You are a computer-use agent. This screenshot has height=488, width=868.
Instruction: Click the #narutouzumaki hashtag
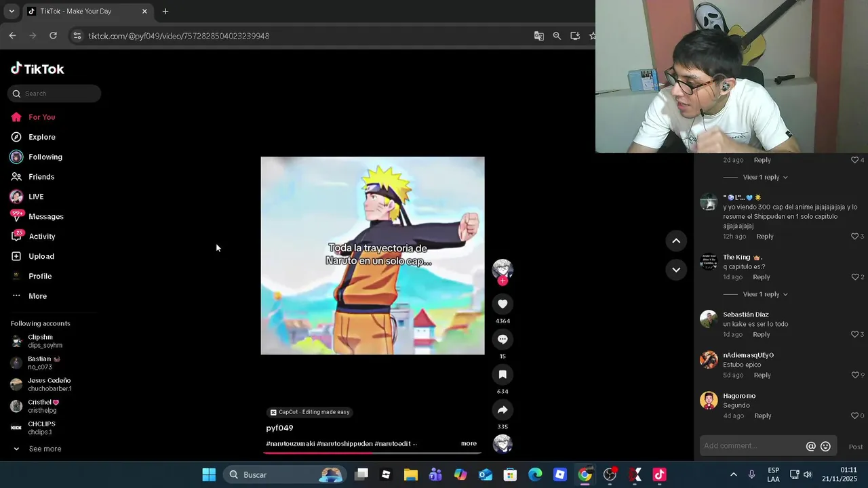(290, 443)
